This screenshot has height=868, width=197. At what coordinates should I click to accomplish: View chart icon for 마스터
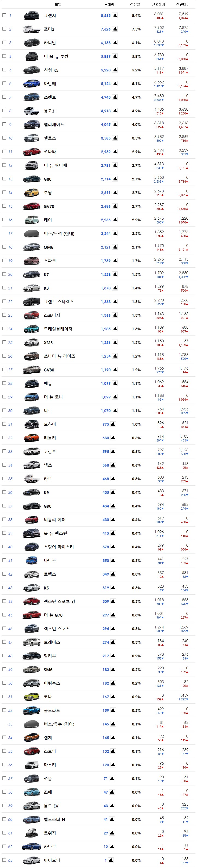tap(113, 765)
